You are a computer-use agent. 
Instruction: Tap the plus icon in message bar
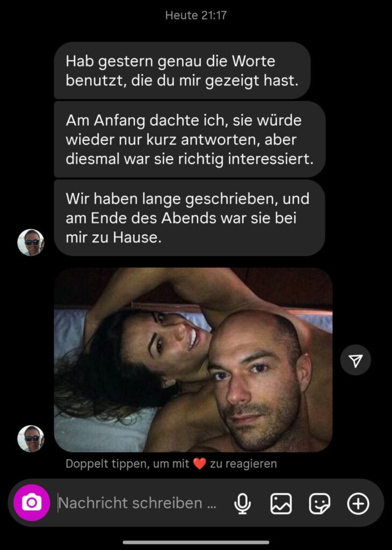358,503
